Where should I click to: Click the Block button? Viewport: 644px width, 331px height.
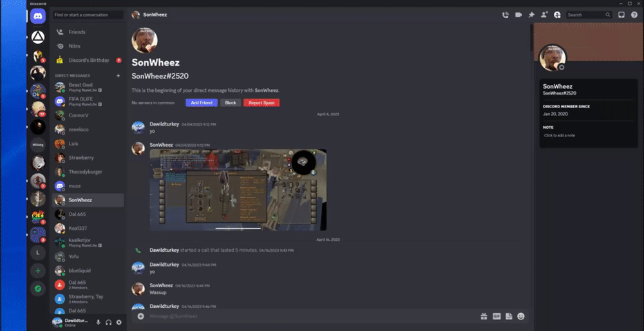231,102
